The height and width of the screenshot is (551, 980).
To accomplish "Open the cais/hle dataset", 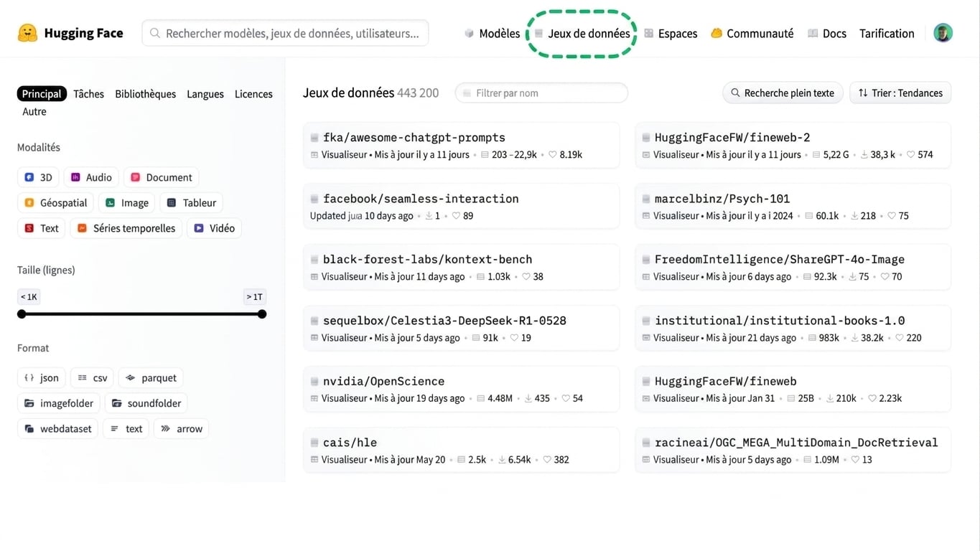I will coord(461,450).
